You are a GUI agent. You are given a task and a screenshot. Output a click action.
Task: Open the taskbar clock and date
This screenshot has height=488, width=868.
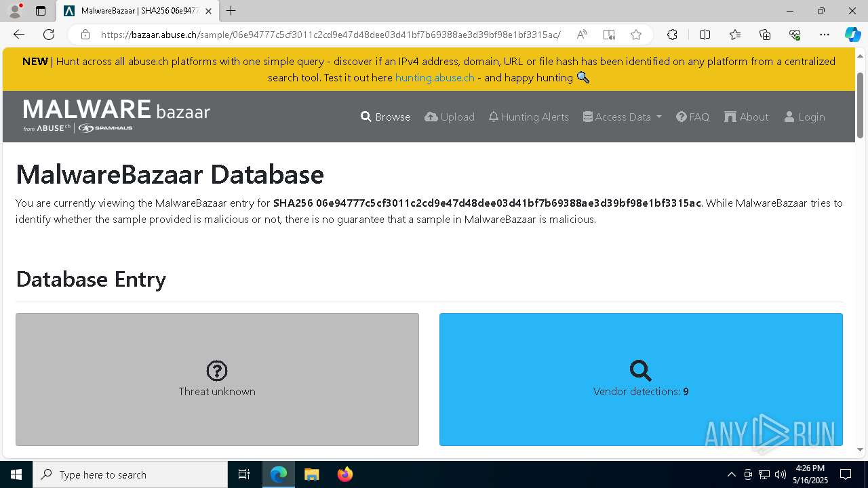[810, 474]
